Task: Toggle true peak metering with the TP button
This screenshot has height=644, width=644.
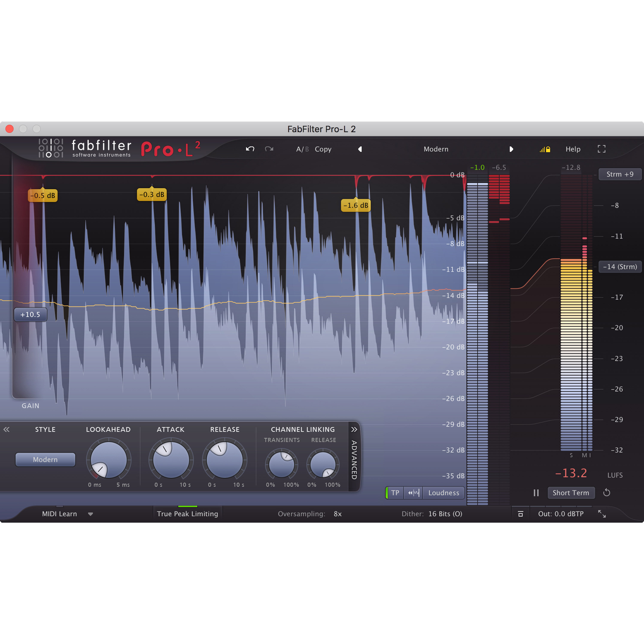Action: tap(395, 493)
